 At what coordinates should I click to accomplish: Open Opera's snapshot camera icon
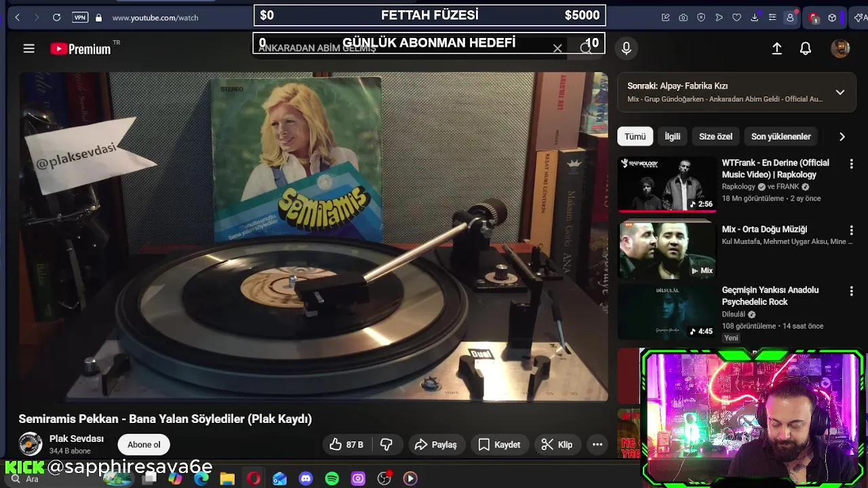coord(684,18)
